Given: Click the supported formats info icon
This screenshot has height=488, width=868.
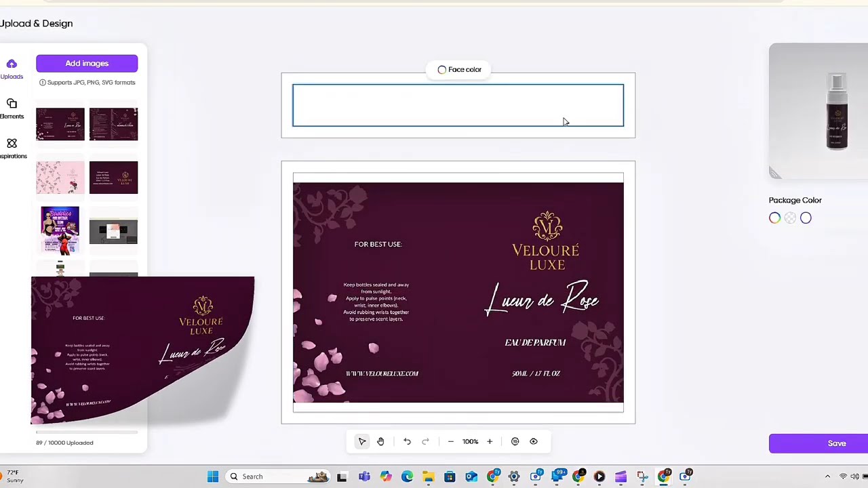Looking at the screenshot, I should 42,83.
